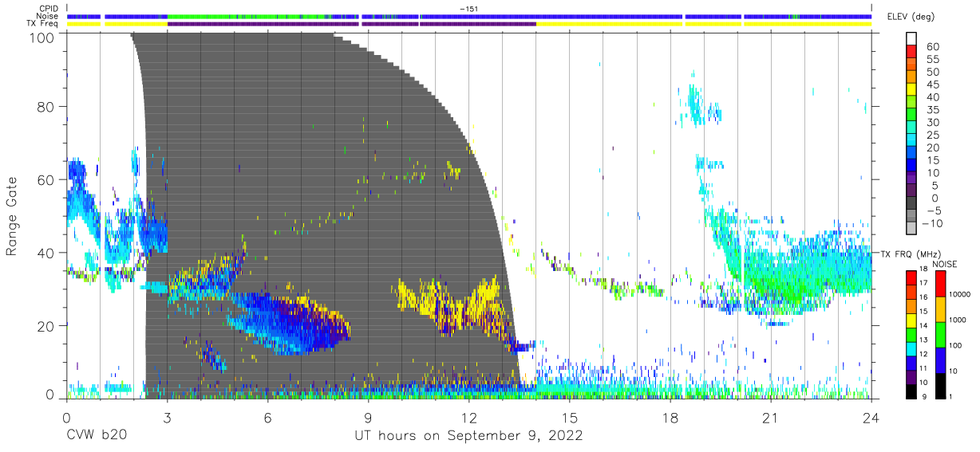Click the "18" tick on the UT hours axis
980x452 pixels.
(x=670, y=417)
